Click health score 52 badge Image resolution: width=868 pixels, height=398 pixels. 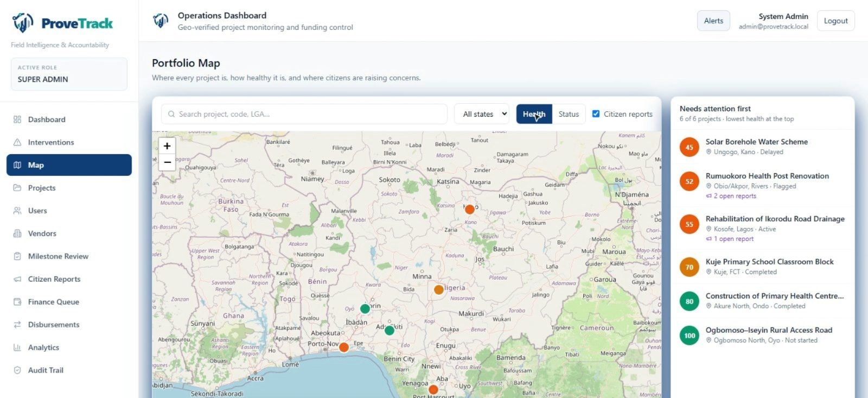click(x=690, y=181)
